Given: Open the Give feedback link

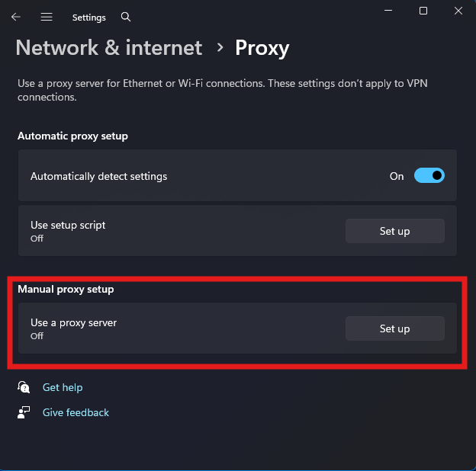Looking at the screenshot, I should (x=76, y=412).
